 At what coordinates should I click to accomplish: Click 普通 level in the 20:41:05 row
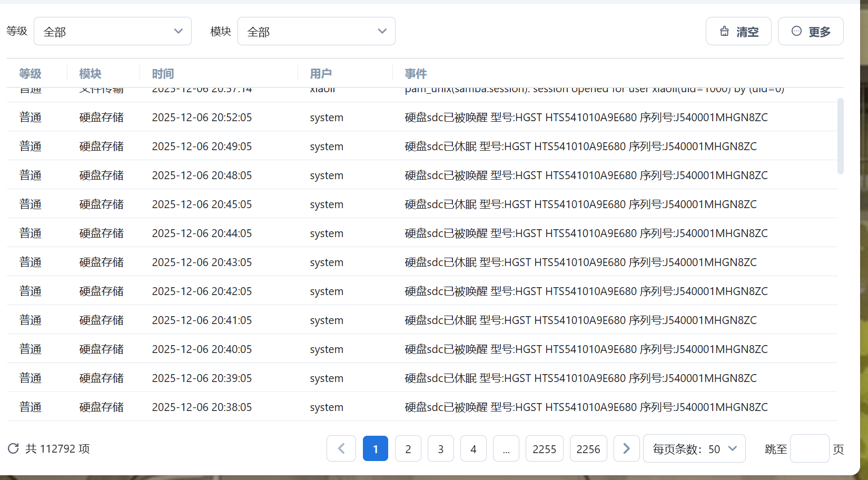30,320
